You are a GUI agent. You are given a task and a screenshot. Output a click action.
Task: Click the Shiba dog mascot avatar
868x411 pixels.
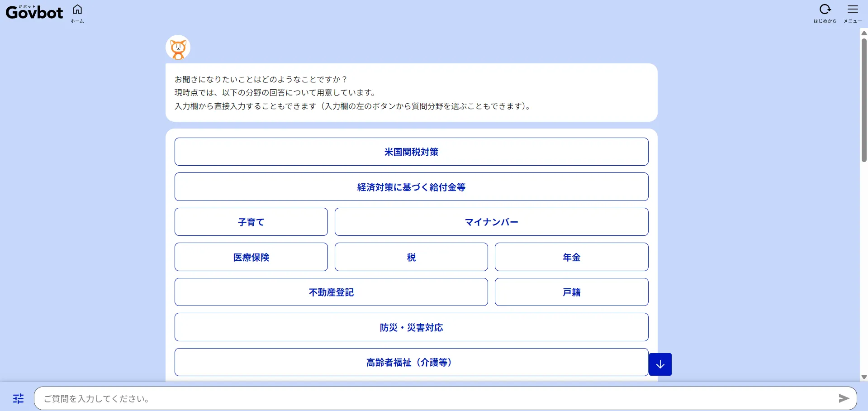[x=178, y=48]
